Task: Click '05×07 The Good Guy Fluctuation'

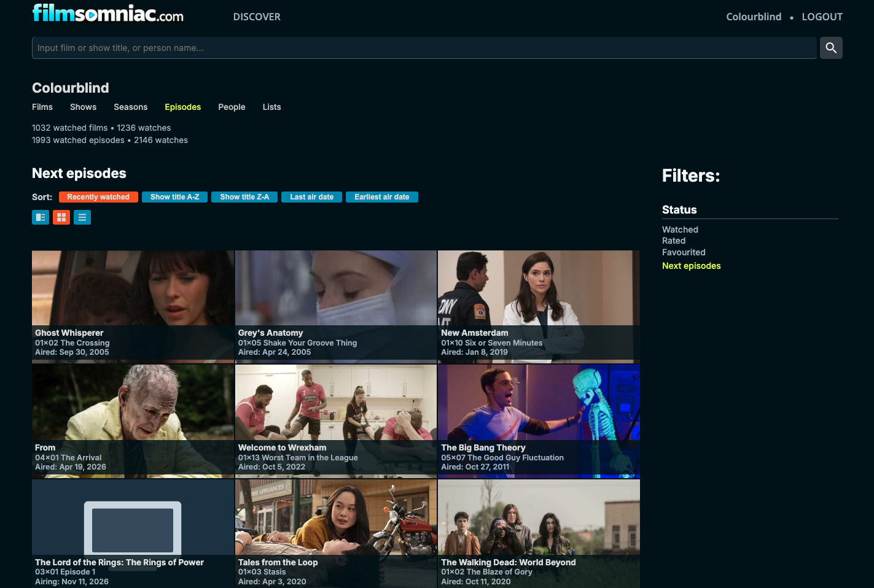Action: [502, 458]
